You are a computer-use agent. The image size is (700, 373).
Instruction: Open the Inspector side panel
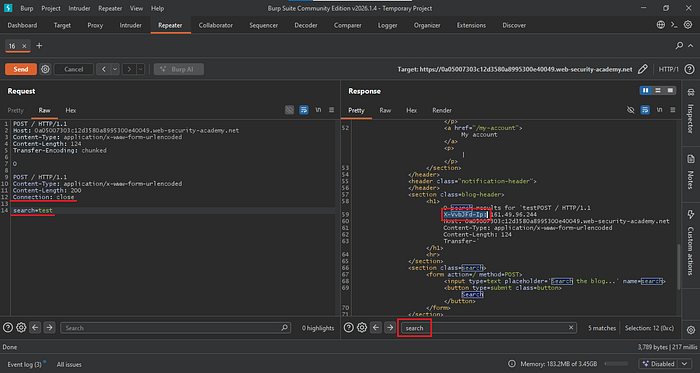tap(691, 112)
